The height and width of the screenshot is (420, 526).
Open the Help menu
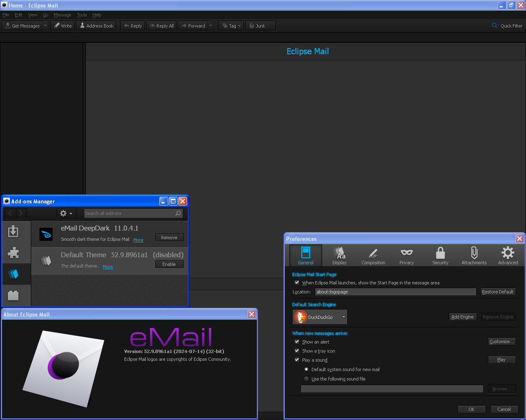pos(97,15)
